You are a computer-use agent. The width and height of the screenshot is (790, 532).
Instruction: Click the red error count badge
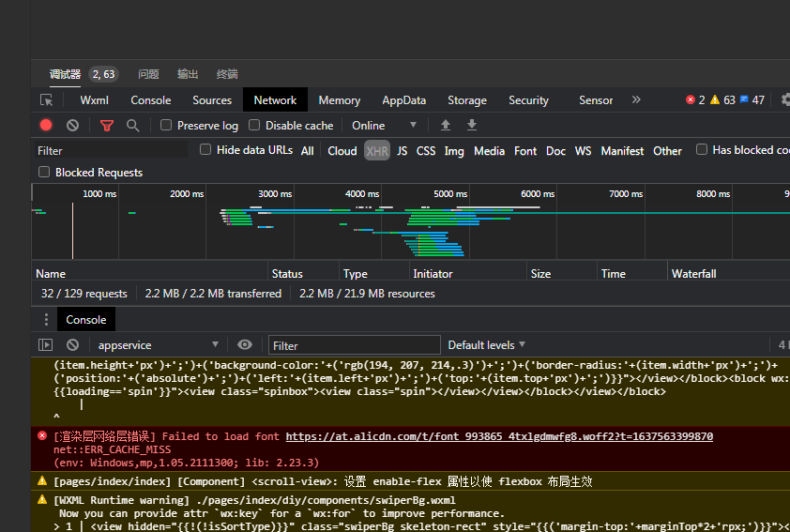[695, 99]
